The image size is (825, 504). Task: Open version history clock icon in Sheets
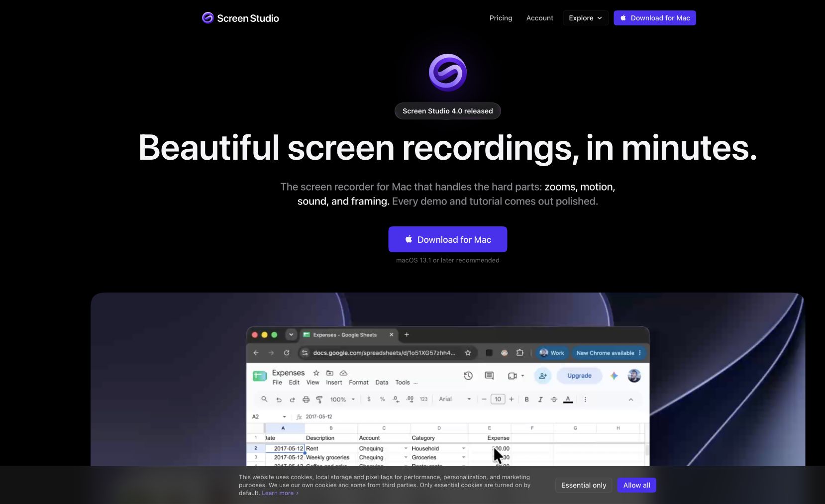tap(468, 376)
